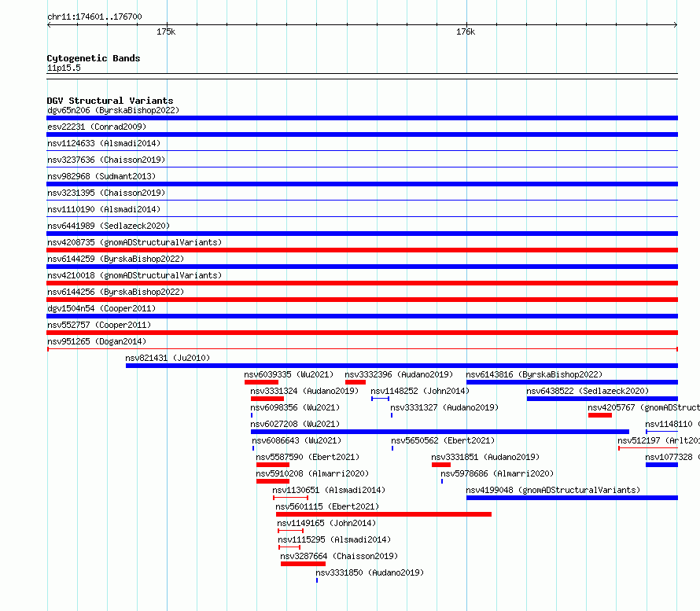Select nsv5650562 (Ebert2021) label
700x611 pixels.
[444, 440]
